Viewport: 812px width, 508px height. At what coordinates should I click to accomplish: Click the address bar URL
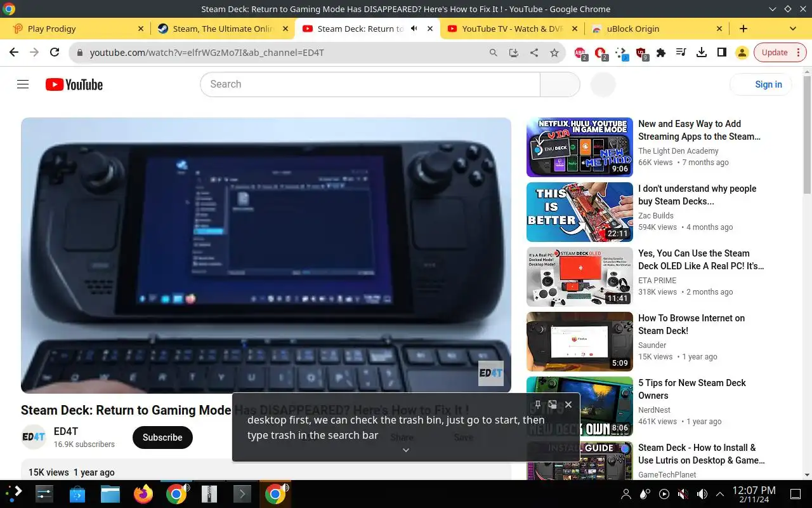[x=207, y=53]
